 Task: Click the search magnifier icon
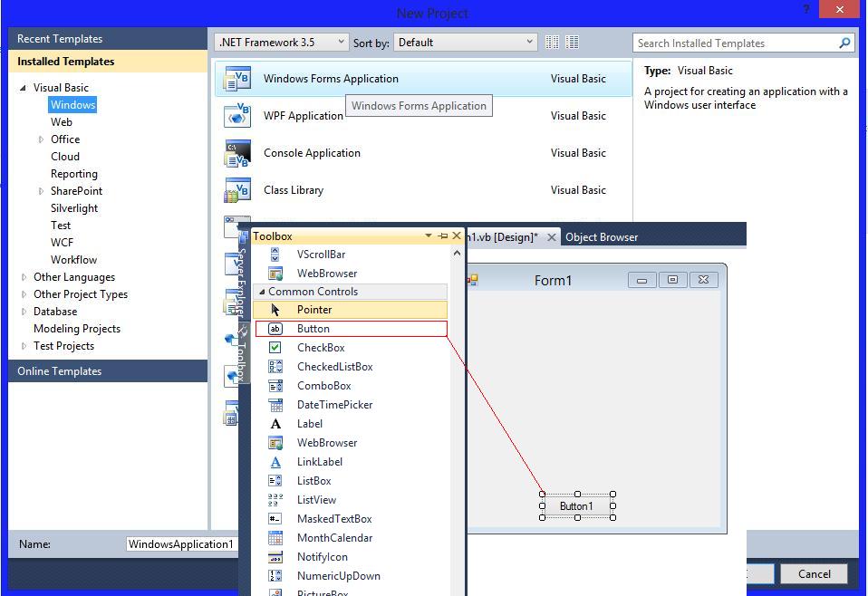844,43
